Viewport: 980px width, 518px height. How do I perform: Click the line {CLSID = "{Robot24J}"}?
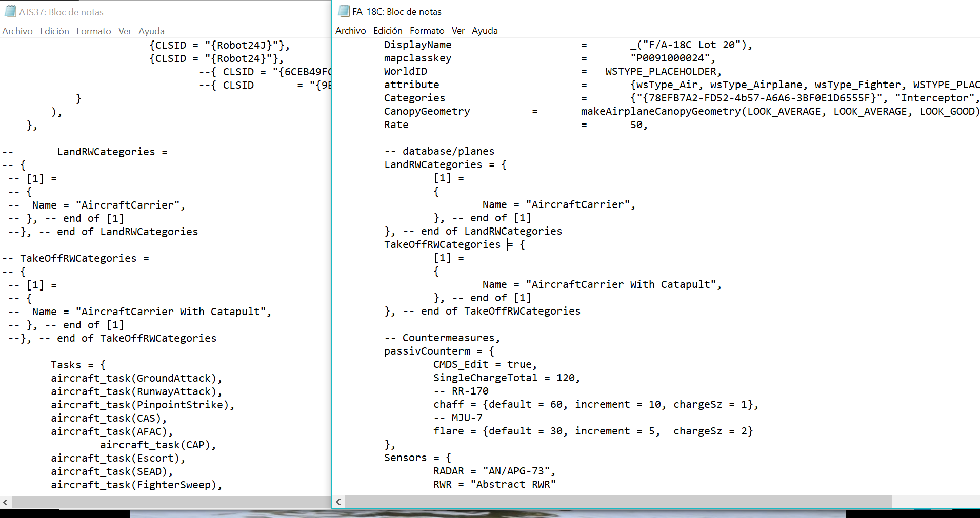(x=219, y=45)
